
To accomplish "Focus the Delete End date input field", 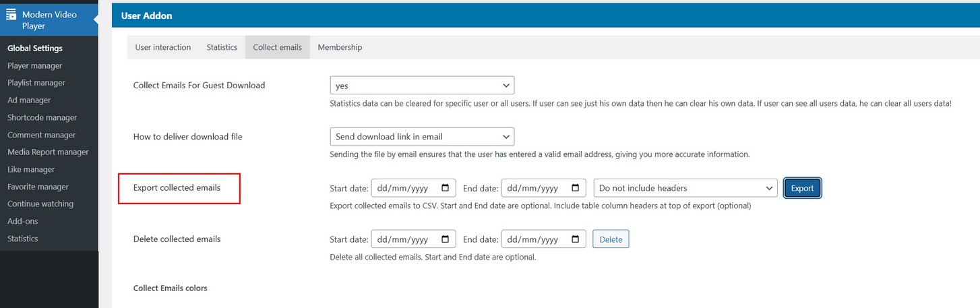I will pyautogui.click(x=534, y=239).
